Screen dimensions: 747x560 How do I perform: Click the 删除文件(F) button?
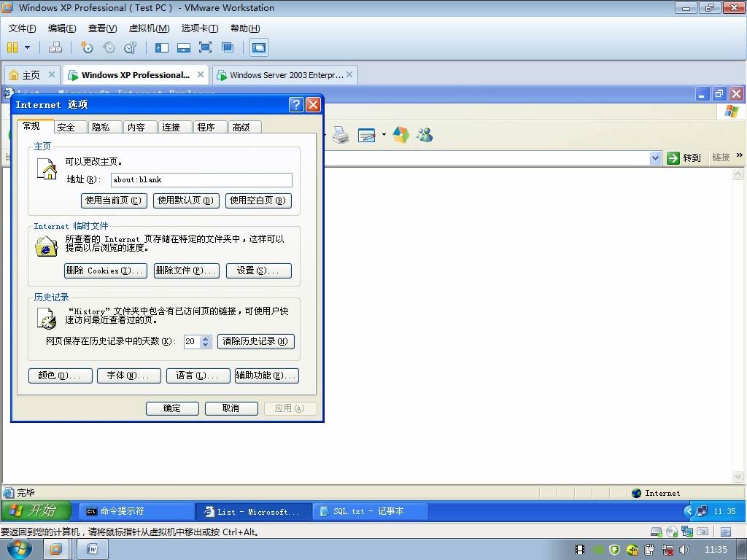[x=186, y=271]
